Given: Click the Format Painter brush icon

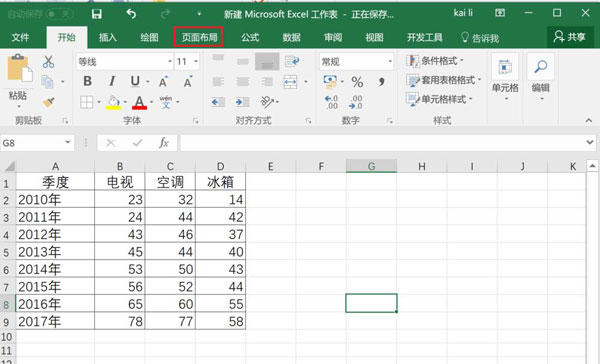Looking at the screenshot, I should [48, 102].
